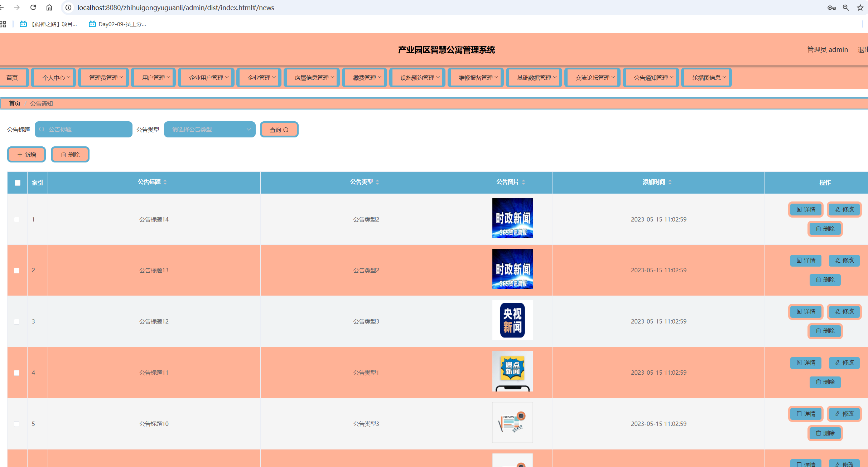
Task: Check the checkbox for row 公告标题13
Action: click(16, 271)
